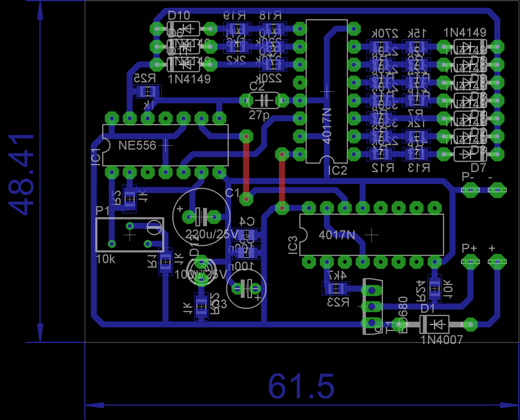Click the C2 capacitor symbol
Viewport: 520px width, 420px height.
(x=264, y=100)
